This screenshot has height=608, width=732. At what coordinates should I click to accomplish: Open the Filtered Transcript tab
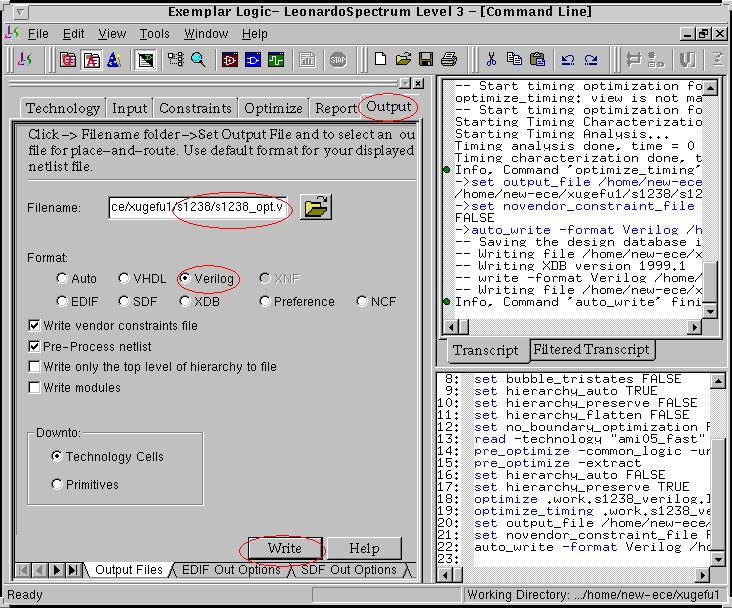(x=591, y=349)
